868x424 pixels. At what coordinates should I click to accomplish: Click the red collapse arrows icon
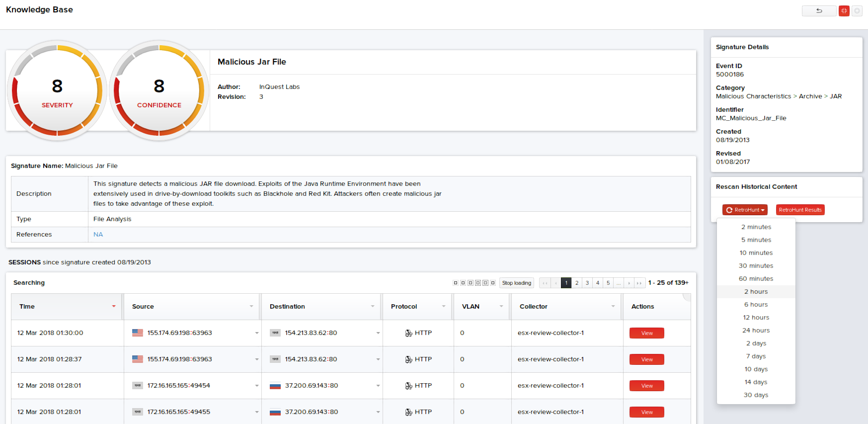pyautogui.click(x=844, y=11)
